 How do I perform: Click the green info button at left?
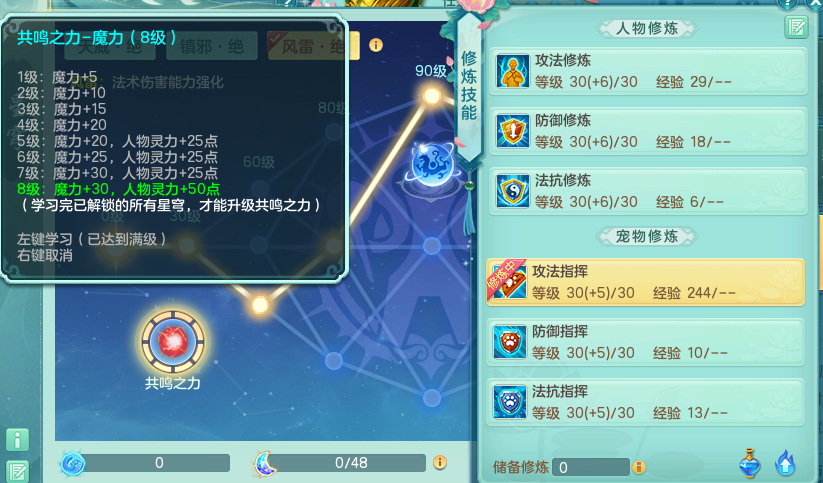17,440
